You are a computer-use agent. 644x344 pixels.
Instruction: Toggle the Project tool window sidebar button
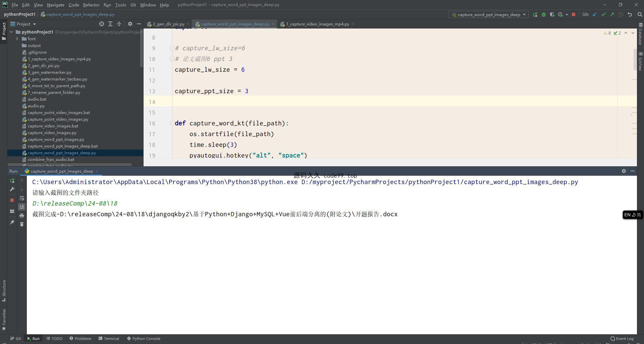[4, 31]
